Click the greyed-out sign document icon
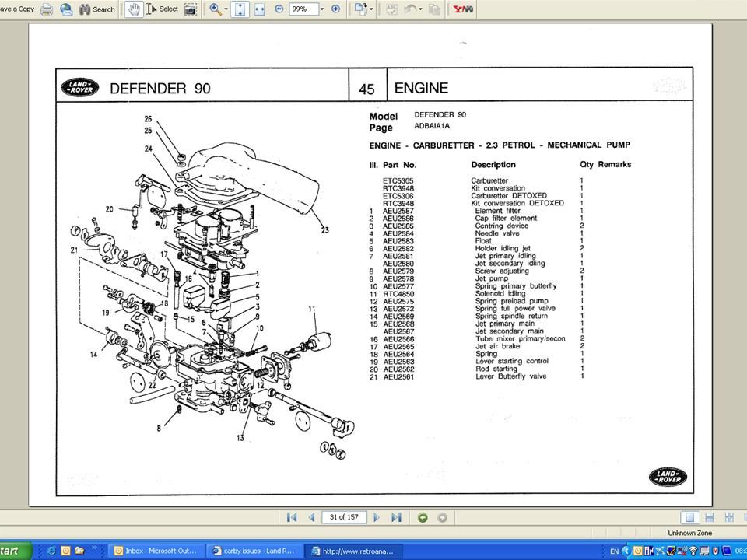 point(391,9)
